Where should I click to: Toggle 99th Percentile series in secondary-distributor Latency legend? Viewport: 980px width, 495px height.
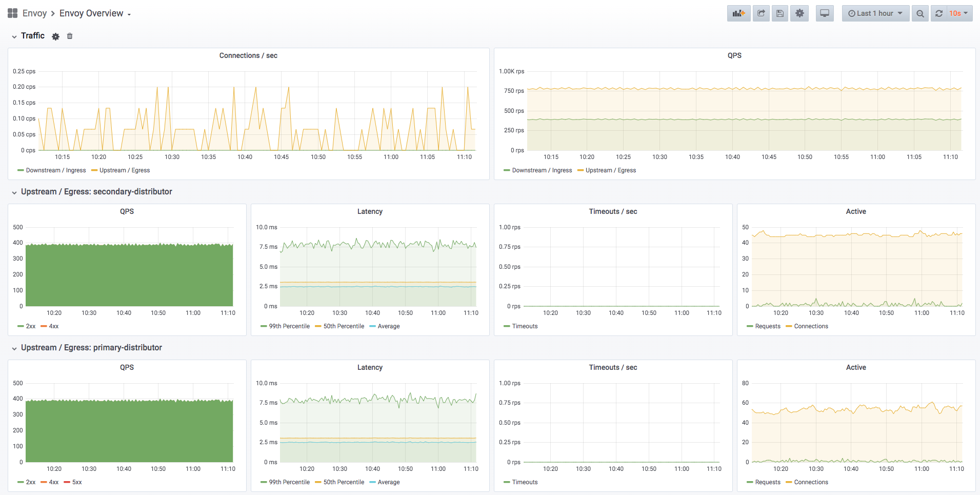coord(289,326)
